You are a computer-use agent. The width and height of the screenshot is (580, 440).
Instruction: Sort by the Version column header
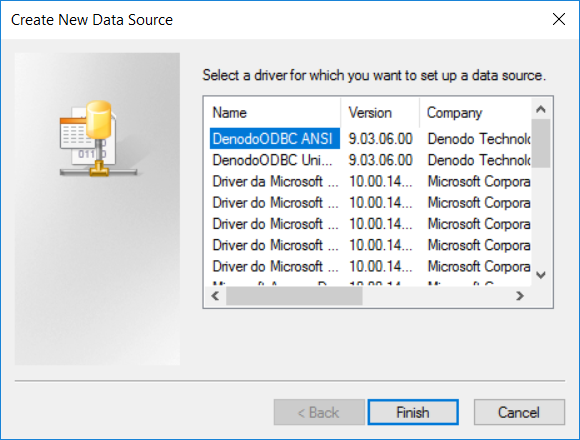[x=380, y=113]
